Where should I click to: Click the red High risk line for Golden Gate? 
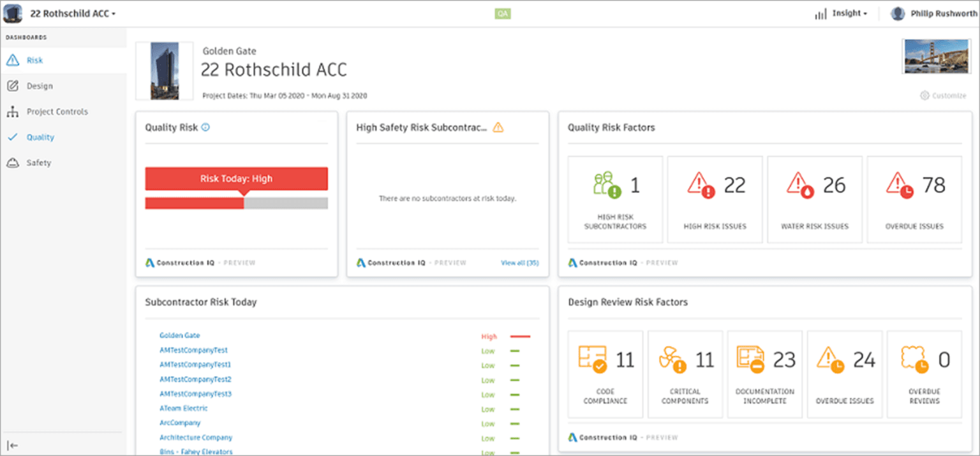[x=521, y=336]
